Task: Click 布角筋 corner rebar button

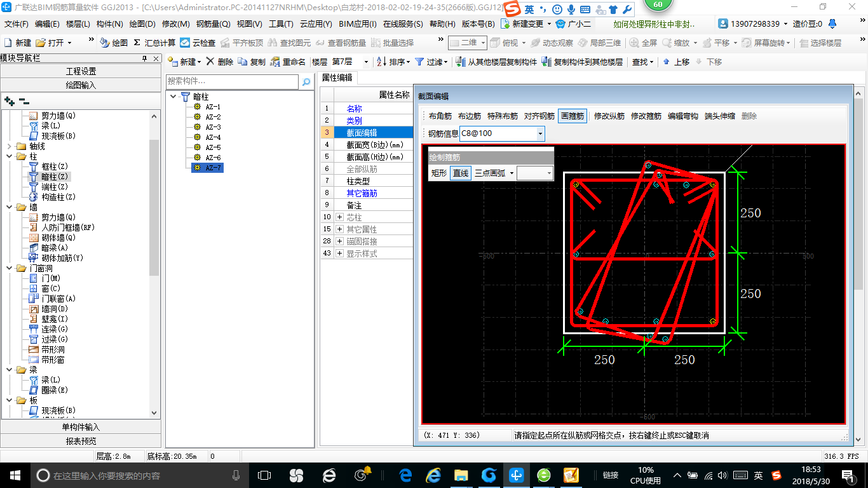Action: click(440, 116)
